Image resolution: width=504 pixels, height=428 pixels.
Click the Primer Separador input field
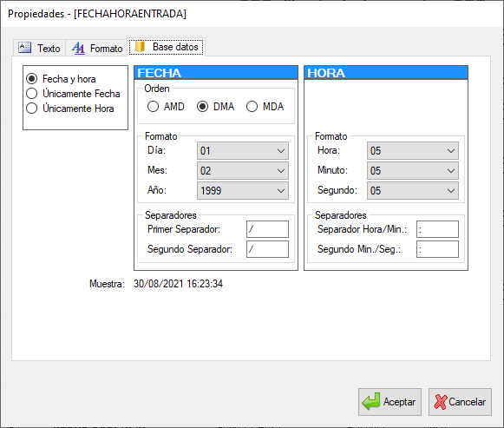(x=267, y=229)
